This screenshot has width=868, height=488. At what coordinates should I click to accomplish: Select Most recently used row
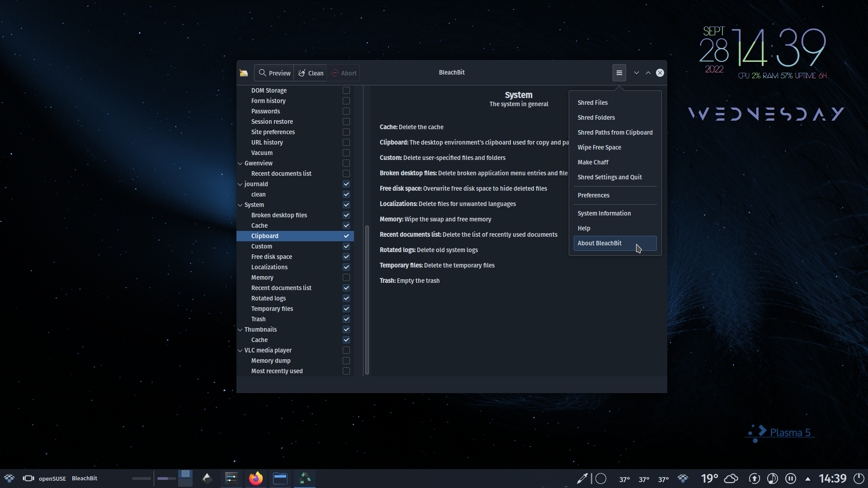(x=295, y=371)
